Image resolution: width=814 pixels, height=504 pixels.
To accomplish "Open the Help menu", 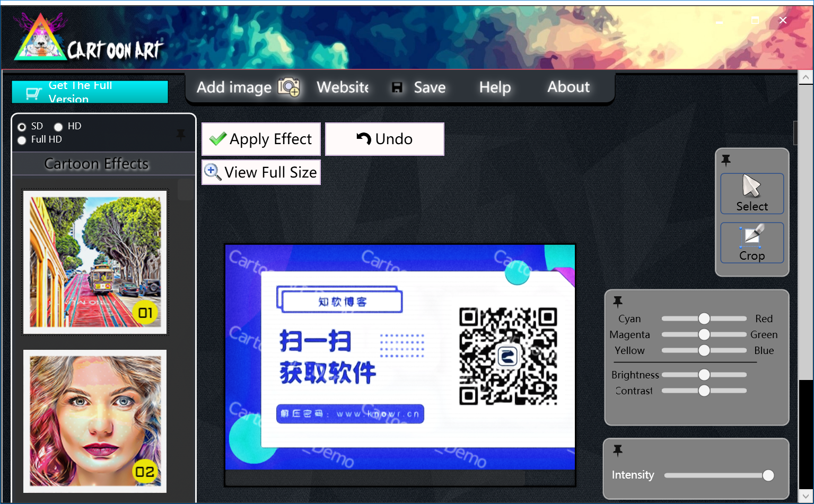I will [495, 87].
